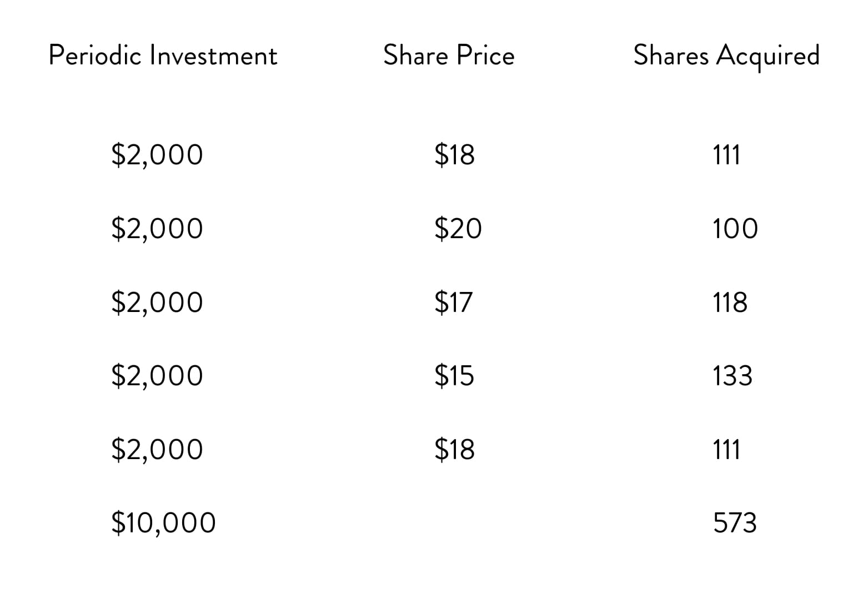Click the Share Price column header
The image size is (868, 594).
pyautogui.click(x=449, y=56)
